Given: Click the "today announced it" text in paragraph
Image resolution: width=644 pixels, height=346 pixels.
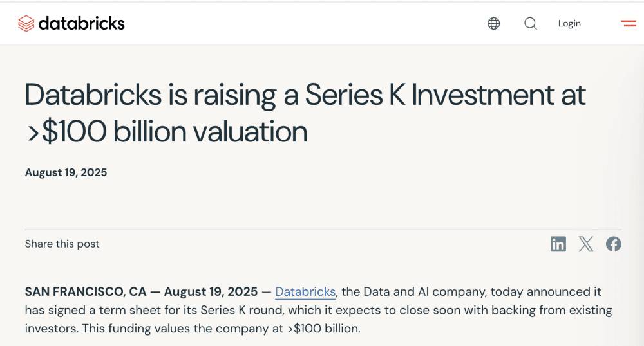Looking at the screenshot, I should click(558, 292).
